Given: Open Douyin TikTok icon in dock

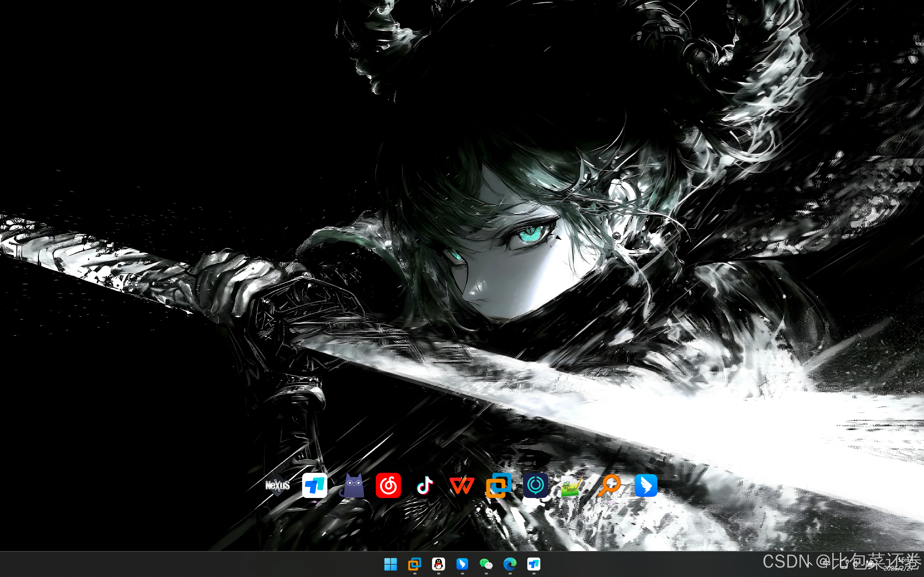Looking at the screenshot, I should [425, 485].
